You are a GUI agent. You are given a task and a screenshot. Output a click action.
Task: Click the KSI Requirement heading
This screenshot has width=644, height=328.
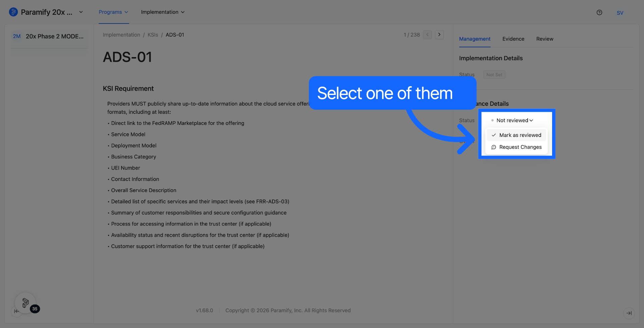(128, 89)
